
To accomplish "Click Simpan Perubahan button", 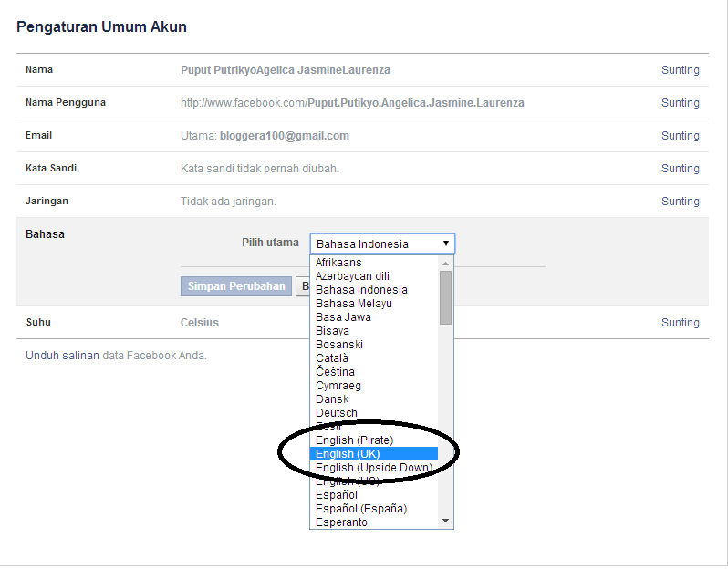I will click(x=236, y=286).
